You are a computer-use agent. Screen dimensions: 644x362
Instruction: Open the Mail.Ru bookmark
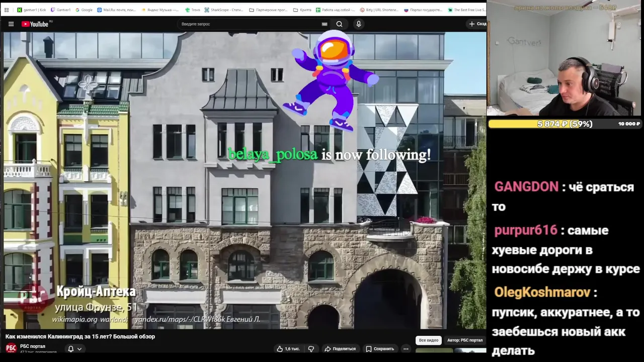[116, 10]
